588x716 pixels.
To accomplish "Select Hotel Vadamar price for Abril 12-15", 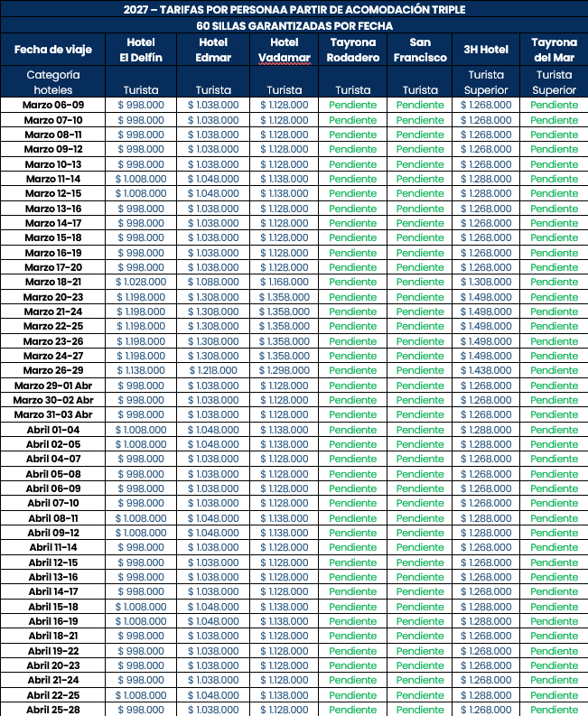I will [x=285, y=563].
